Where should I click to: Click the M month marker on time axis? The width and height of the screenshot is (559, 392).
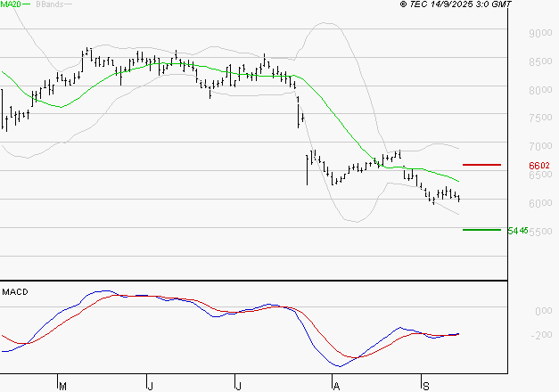62,386
